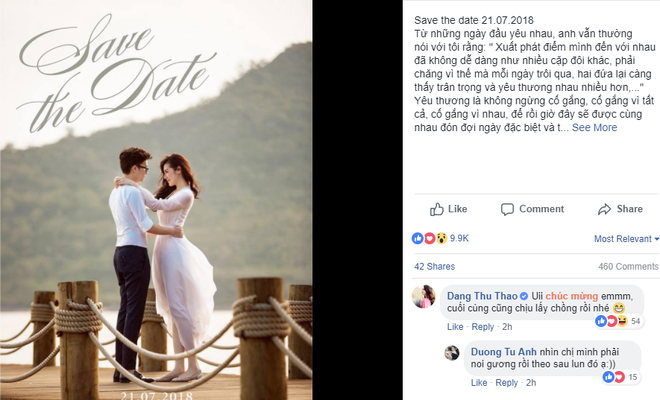Open Duong Tu Anh's profile name
This screenshot has height=400, width=660.
coord(503,352)
